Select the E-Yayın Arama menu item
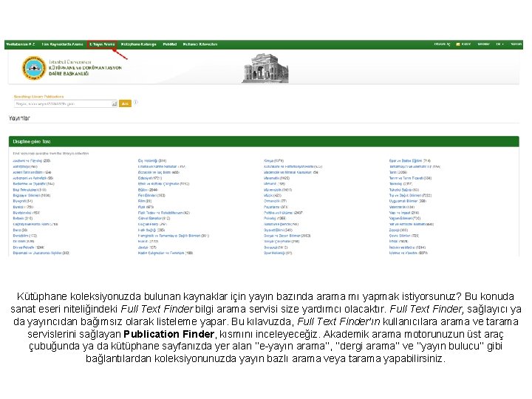Image resolution: width=532 pixels, height=399 pixels. coord(102,44)
